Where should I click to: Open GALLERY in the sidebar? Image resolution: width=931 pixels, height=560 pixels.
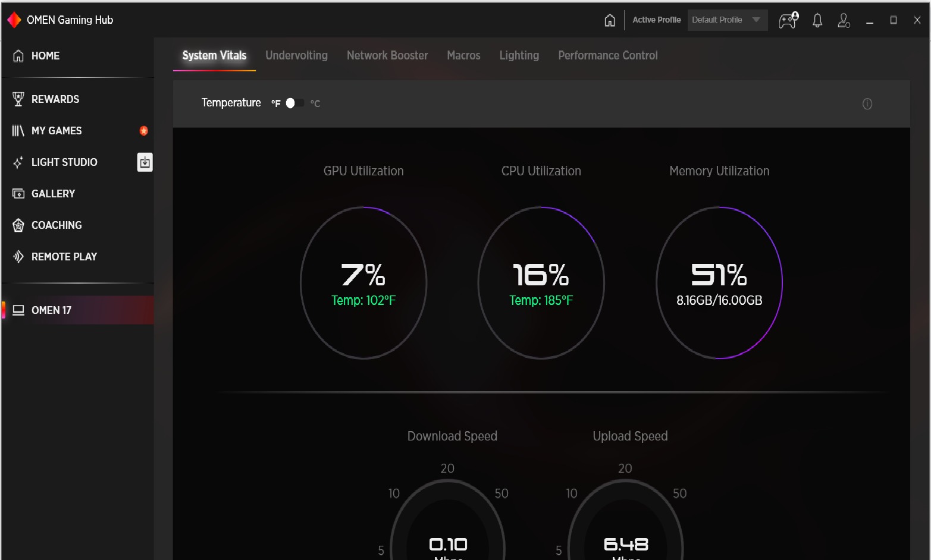(77, 194)
